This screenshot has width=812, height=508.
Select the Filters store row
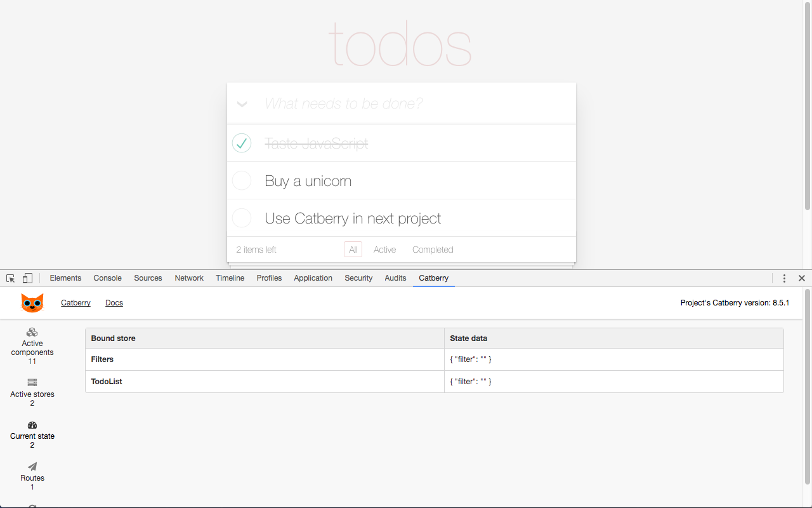coord(435,359)
